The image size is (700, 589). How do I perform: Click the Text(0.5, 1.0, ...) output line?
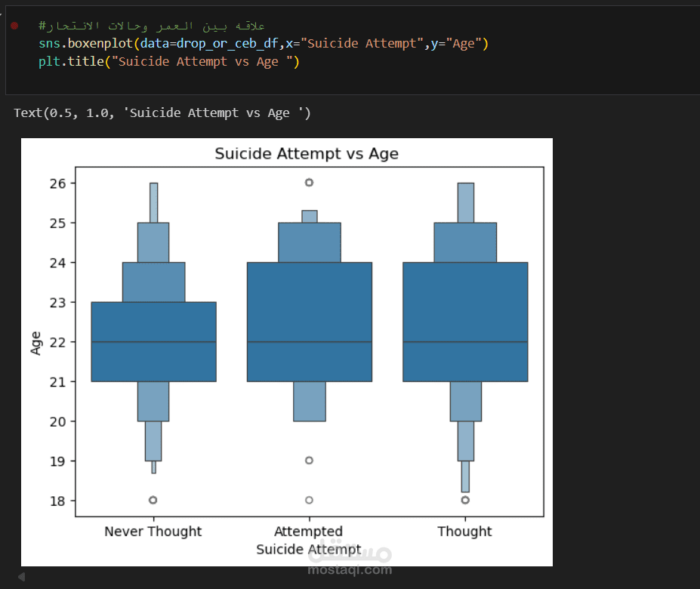[162, 113]
